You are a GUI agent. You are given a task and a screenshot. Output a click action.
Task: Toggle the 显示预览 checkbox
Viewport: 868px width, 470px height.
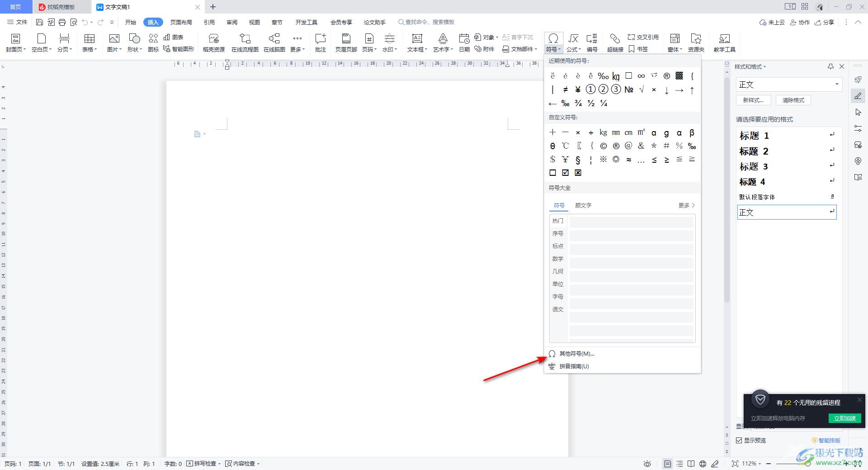click(739, 440)
